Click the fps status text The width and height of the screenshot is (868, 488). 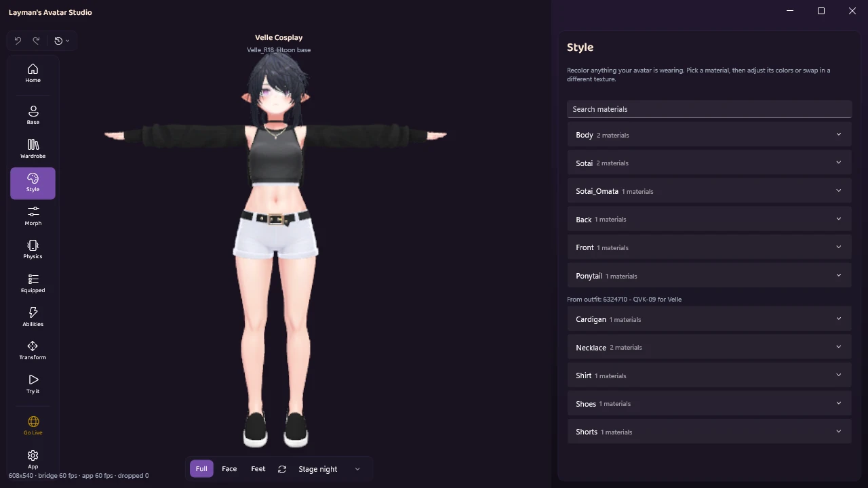(79, 476)
